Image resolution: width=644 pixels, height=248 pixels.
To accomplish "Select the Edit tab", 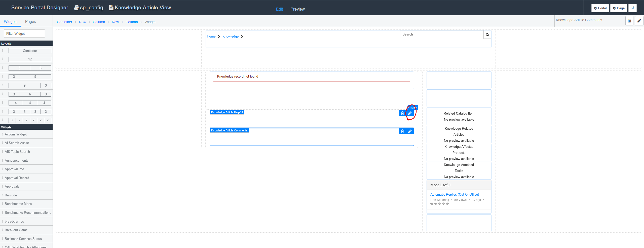I will pos(279,9).
